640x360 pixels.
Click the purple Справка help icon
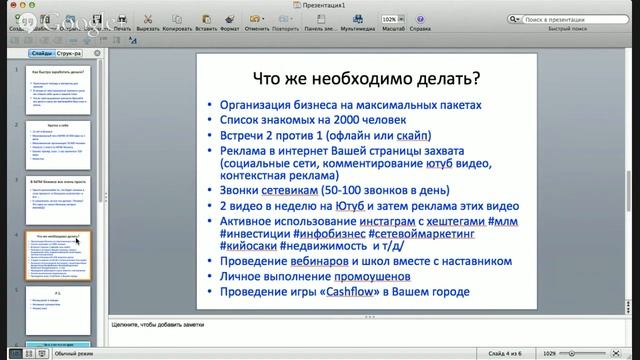click(420, 19)
